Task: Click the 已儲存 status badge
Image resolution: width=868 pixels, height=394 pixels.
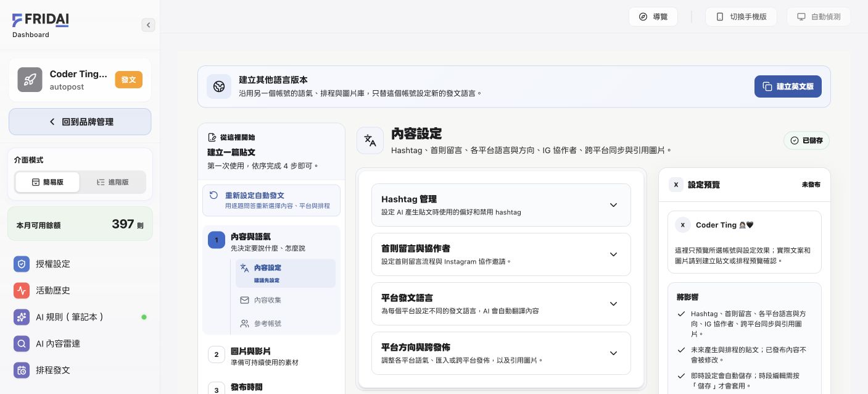Action: tap(807, 140)
